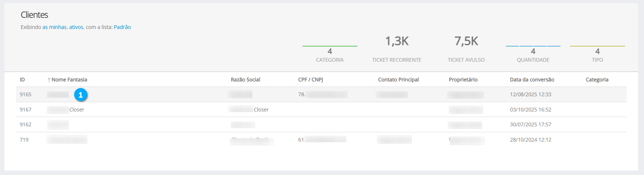The image size is (644, 175).
Task: Sort by the Razão Social column header
Action: [245, 80]
